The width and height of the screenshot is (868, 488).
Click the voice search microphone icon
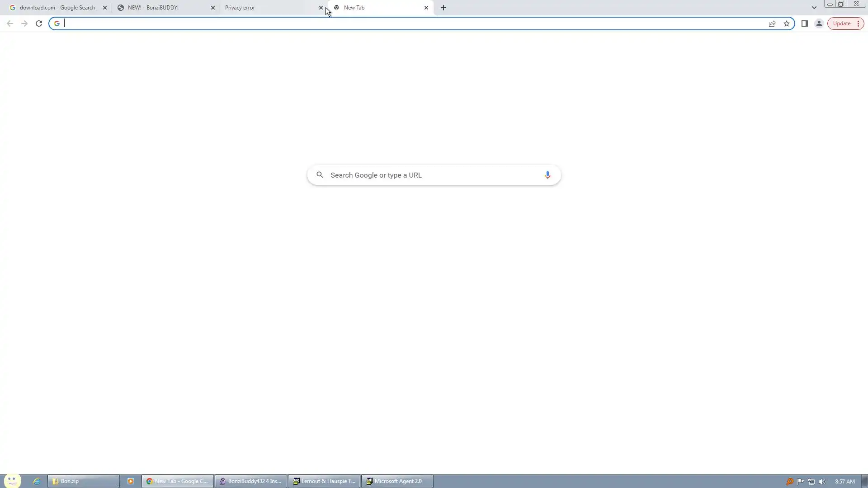pyautogui.click(x=547, y=175)
